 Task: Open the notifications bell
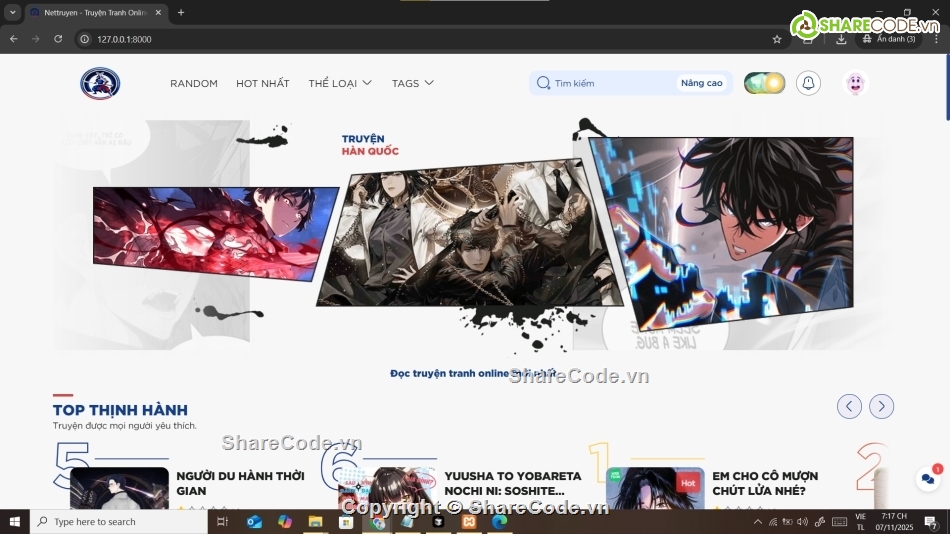[x=808, y=83]
